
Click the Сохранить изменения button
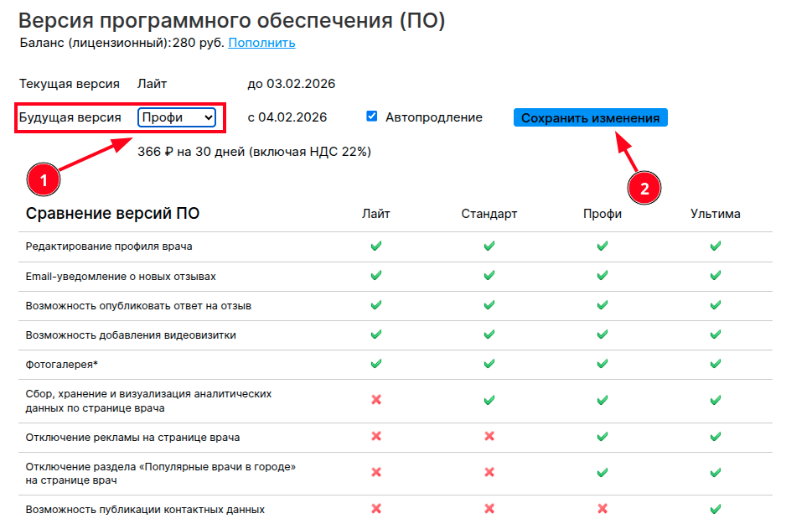tap(590, 118)
